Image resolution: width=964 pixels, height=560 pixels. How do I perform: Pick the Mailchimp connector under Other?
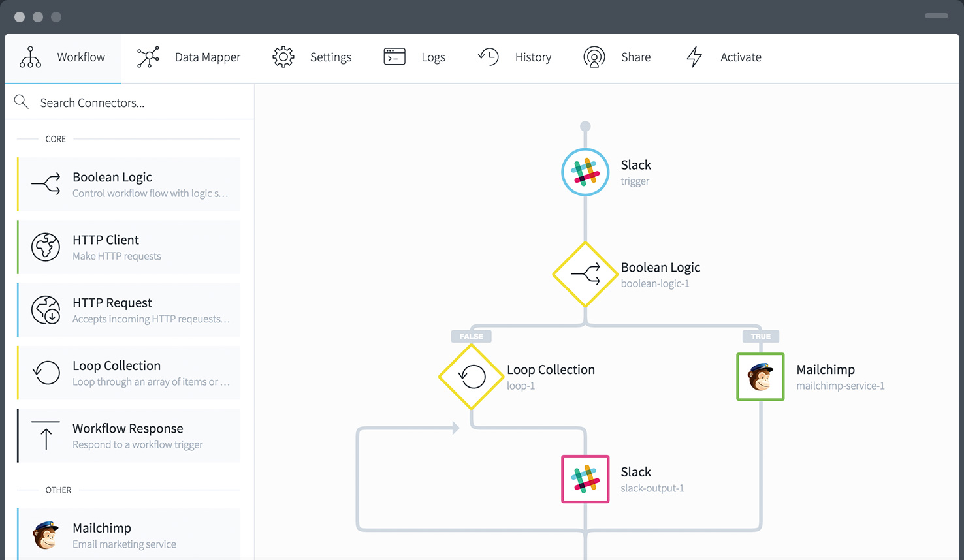point(129,534)
